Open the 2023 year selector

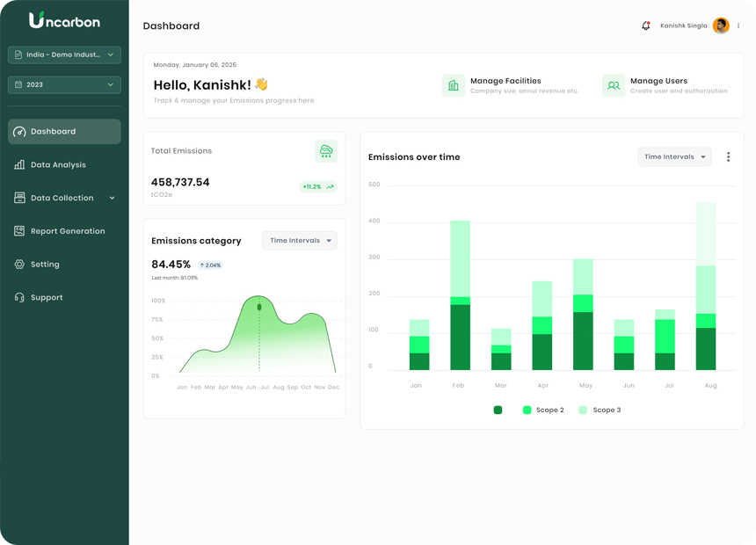point(64,85)
